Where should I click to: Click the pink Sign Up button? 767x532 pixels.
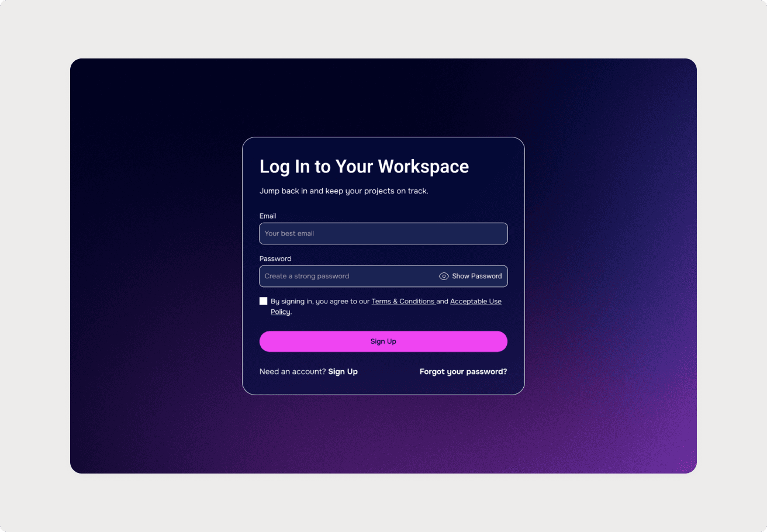coord(383,341)
